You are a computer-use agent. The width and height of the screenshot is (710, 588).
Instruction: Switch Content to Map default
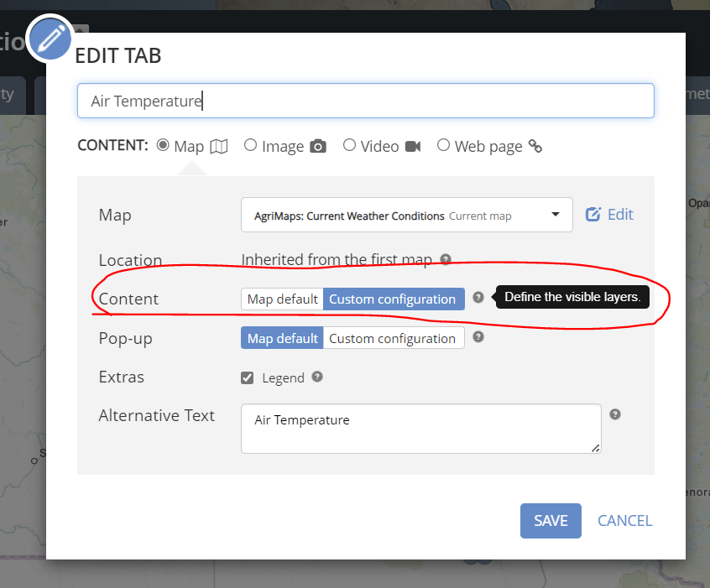(283, 299)
